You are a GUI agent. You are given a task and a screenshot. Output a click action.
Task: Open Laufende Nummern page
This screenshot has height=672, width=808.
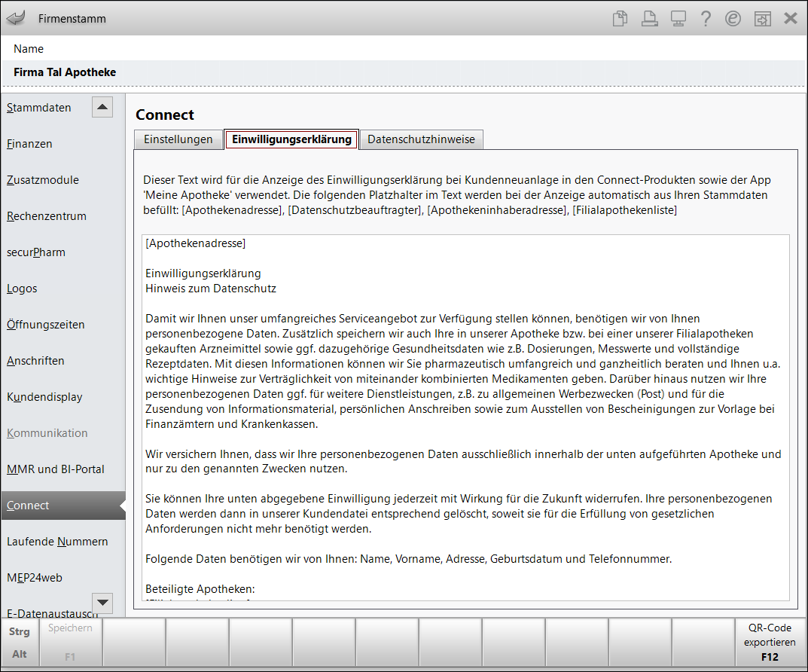coord(57,542)
